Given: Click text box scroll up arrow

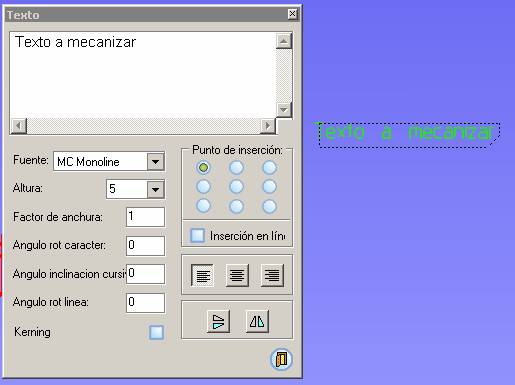Looking at the screenshot, I should [x=284, y=41].
